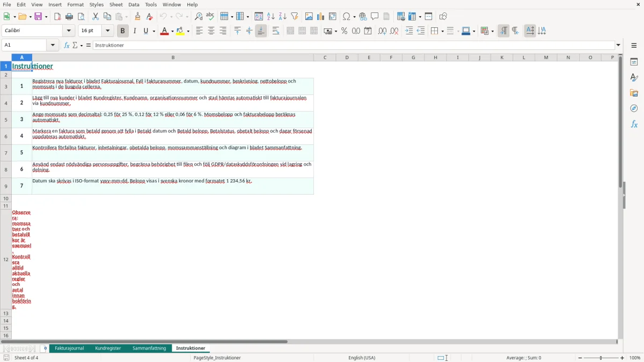Open sidebar Styles panel
644x362 pixels.
[x=634, y=77]
